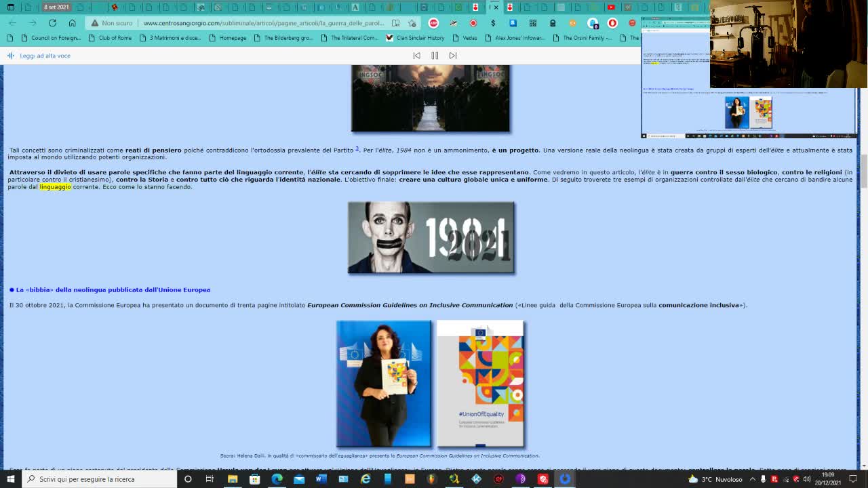This screenshot has height=488, width=868.
Task: Open Club of Rome bookmark
Action: pyautogui.click(x=110, y=38)
